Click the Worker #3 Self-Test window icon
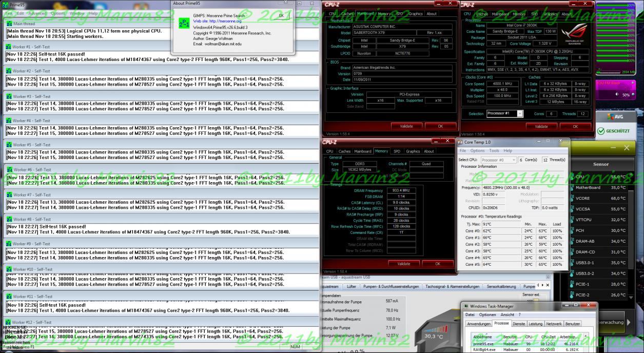 pos(9,96)
